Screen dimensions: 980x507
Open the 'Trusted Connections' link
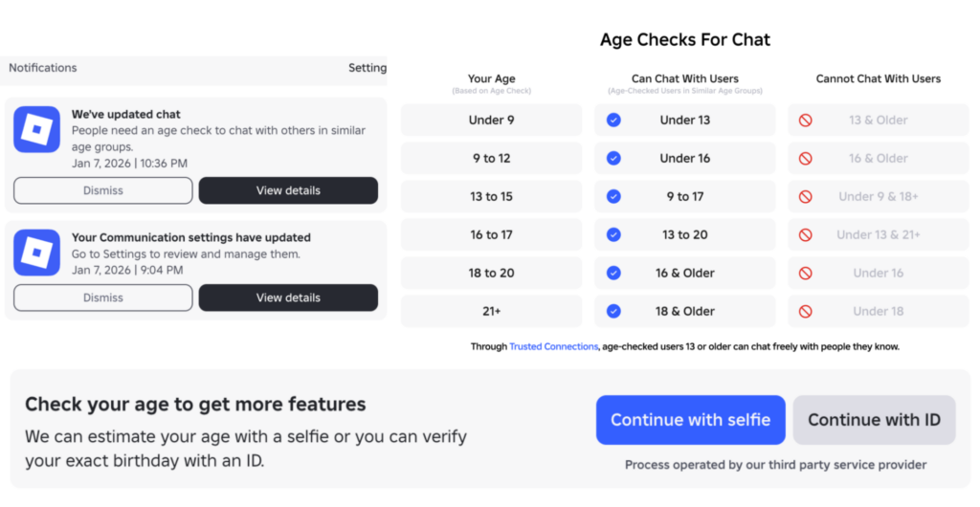click(554, 346)
